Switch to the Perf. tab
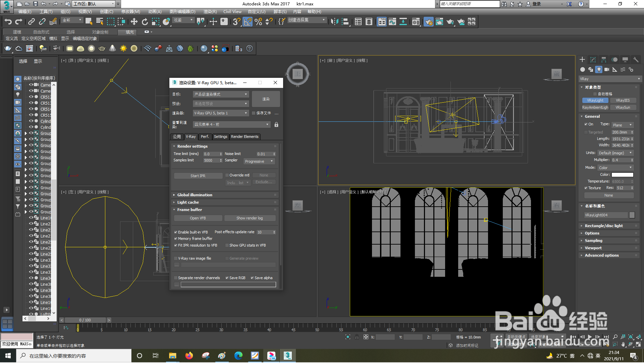This screenshot has height=363, width=644. [x=205, y=137]
